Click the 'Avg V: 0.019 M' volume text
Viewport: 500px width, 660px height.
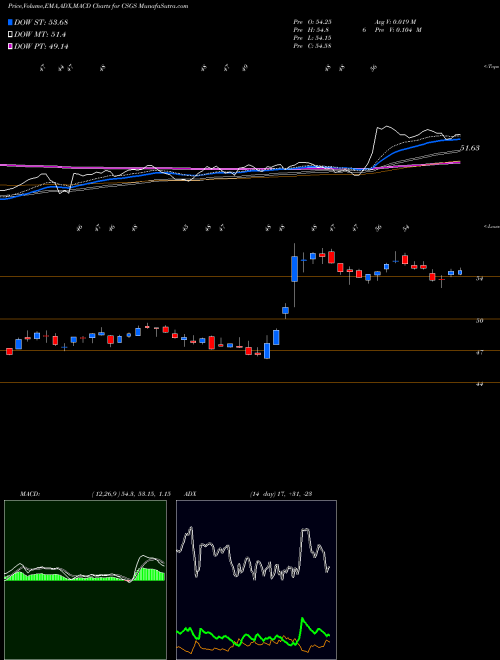pyautogui.click(x=396, y=22)
